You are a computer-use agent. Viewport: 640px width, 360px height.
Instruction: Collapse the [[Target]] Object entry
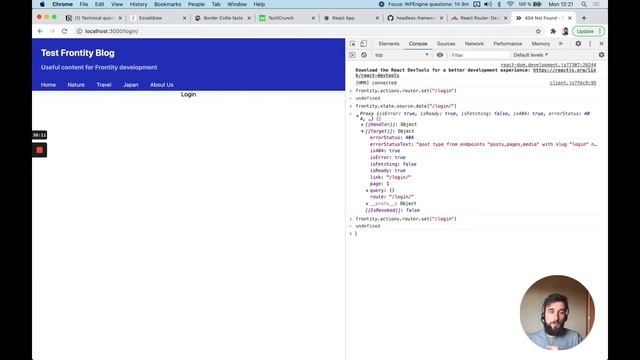point(362,131)
